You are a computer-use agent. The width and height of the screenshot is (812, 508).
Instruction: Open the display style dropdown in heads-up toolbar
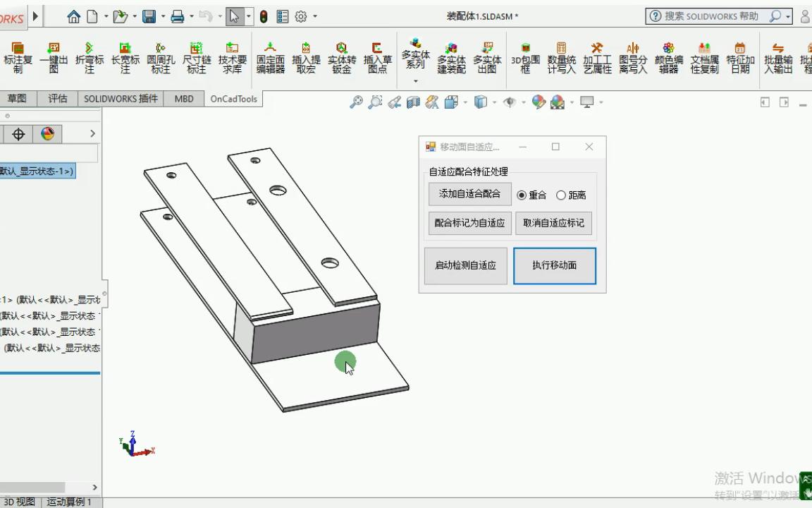click(493, 102)
